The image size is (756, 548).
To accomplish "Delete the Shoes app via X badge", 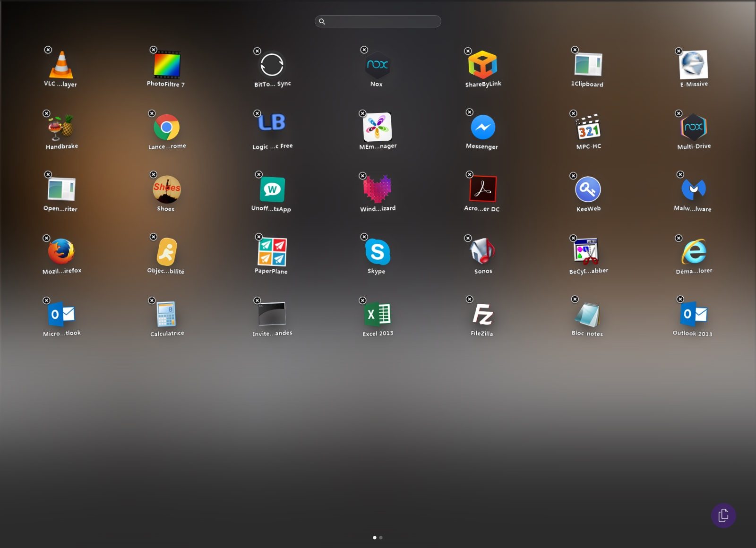I will (153, 174).
